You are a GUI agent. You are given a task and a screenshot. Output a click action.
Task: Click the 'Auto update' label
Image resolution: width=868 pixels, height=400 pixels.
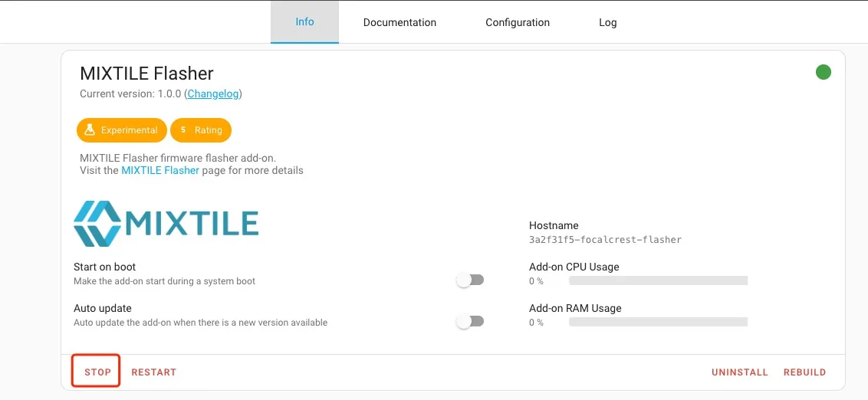pyautogui.click(x=103, y=308)
